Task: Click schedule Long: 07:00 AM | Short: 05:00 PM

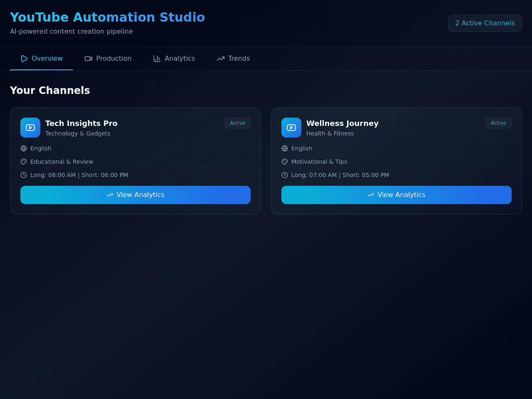Action: [x=340, y=175]
